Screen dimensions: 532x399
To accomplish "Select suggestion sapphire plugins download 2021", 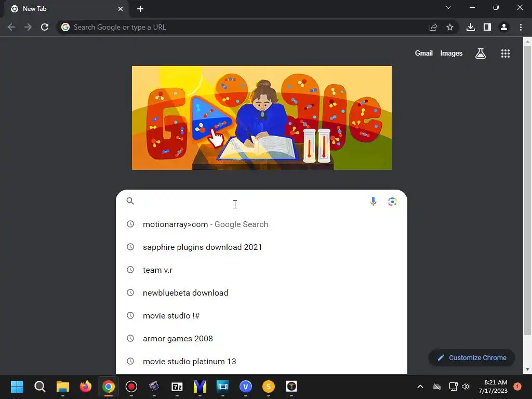I will (261, 247).
